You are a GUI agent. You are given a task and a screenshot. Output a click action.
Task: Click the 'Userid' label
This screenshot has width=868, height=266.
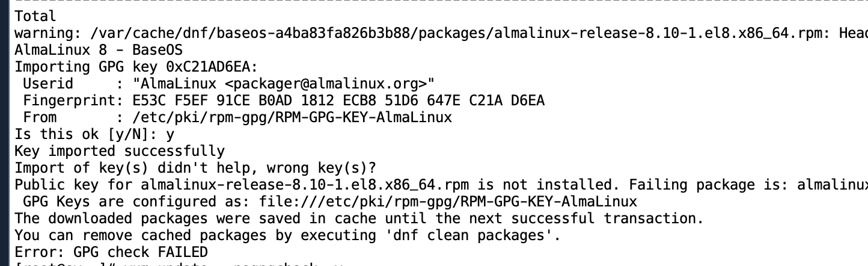click(48, 83)
